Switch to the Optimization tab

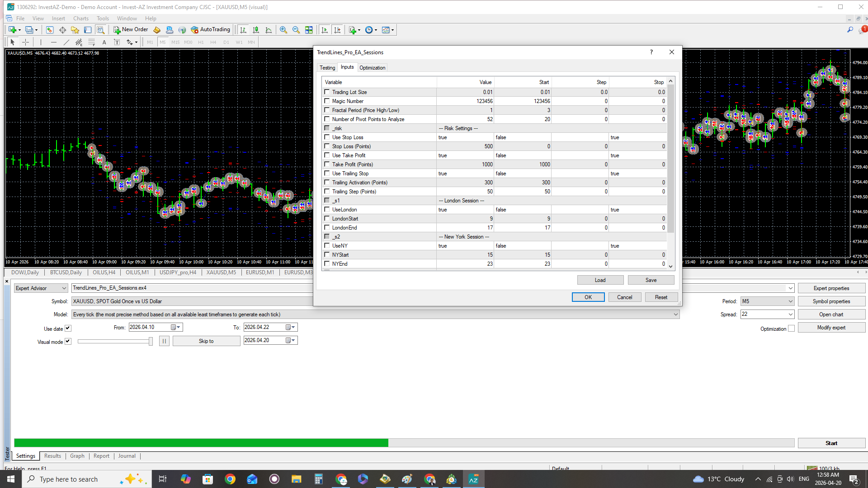(x=372, y=68)
